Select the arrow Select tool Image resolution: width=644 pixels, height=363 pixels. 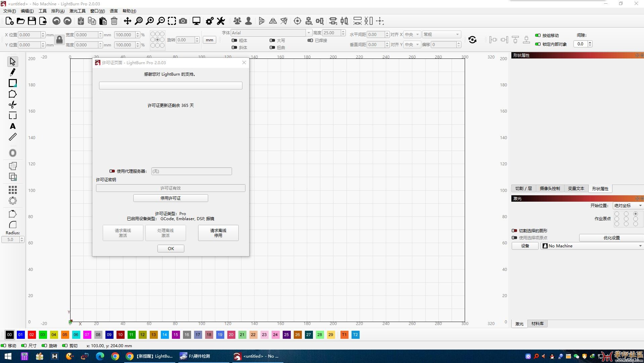[x=13, y=62]
